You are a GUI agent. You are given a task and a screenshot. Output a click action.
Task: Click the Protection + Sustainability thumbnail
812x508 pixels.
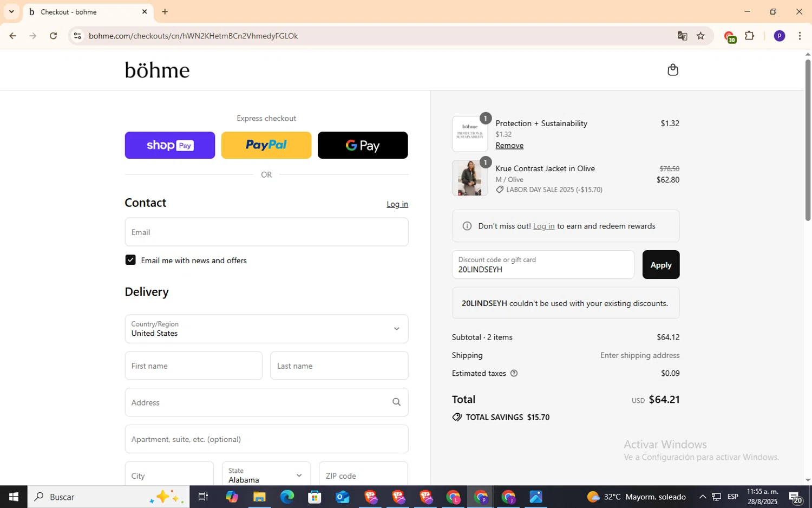[x=470, y=134]
